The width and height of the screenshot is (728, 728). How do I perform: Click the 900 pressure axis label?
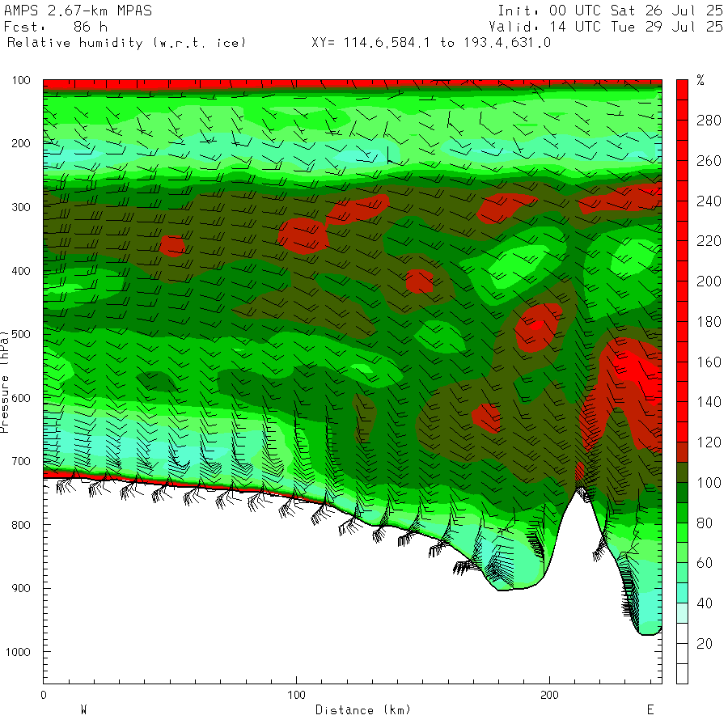21,588
